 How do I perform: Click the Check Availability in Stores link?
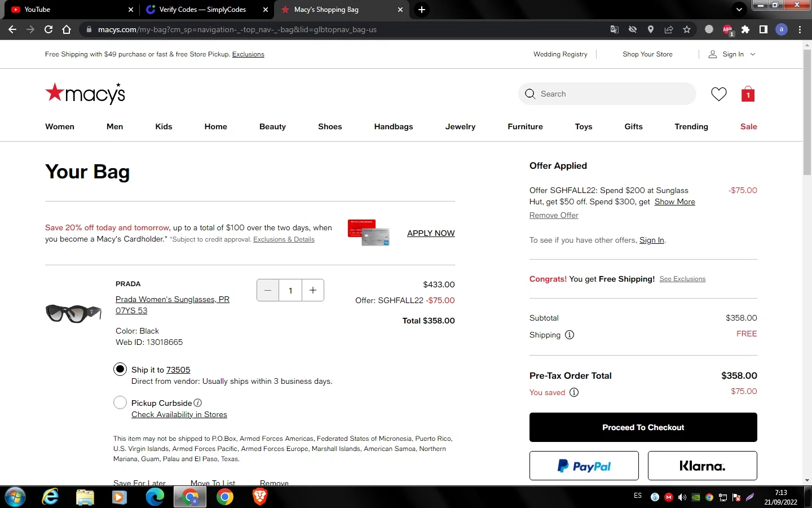[179, 414]
